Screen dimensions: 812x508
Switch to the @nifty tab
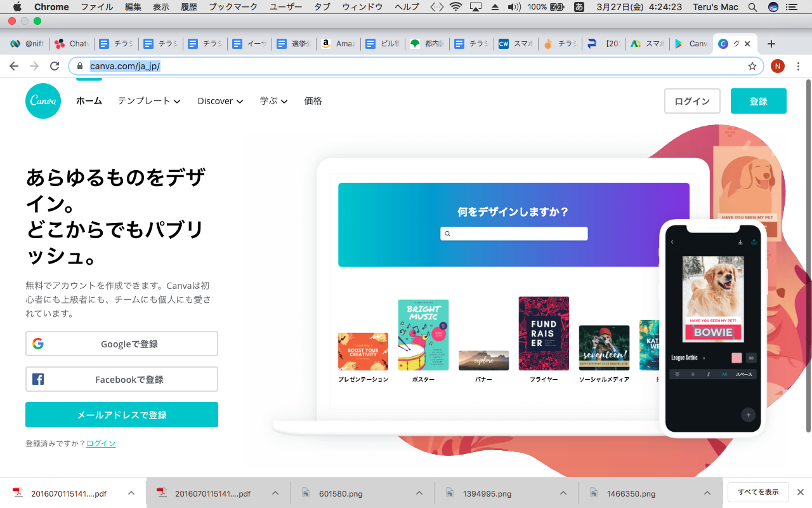27,44
